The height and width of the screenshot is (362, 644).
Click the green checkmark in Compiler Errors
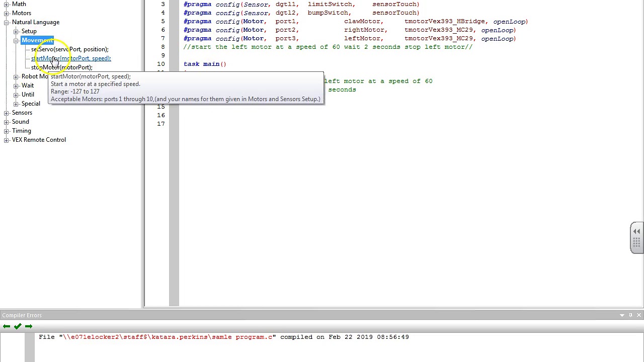point(18,326)
